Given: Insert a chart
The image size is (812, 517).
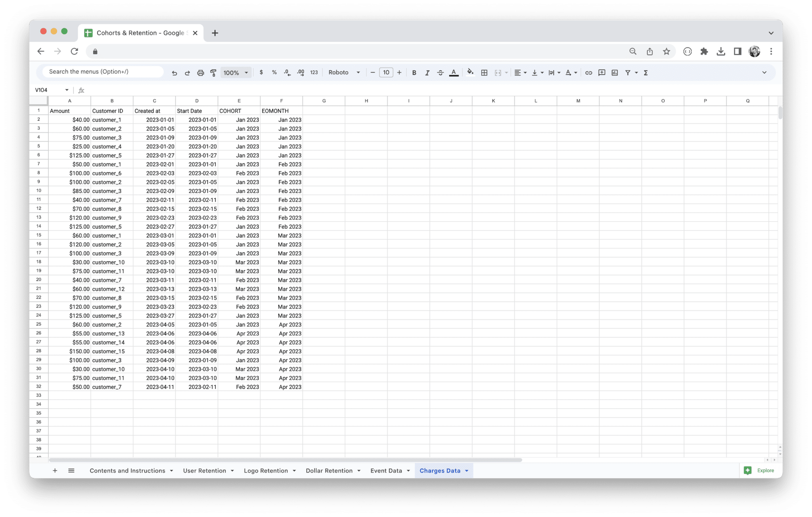Looking at the screenshot, I should 615,72.
